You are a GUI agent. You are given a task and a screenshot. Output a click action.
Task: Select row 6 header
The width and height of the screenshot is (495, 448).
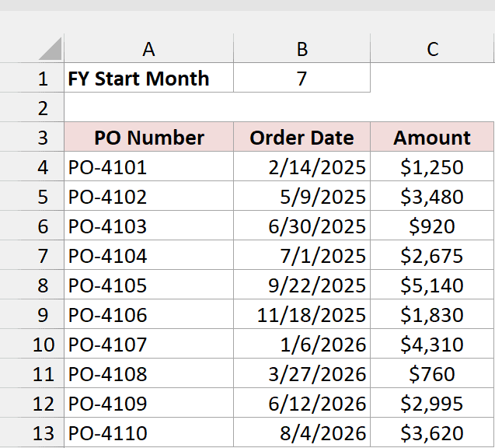32,226
